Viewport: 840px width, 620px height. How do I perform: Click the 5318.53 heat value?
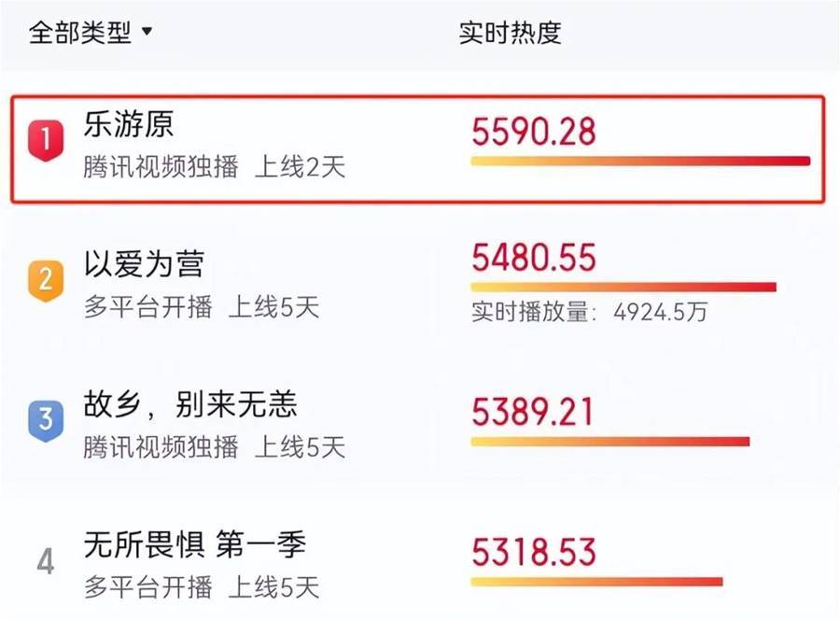534,552
